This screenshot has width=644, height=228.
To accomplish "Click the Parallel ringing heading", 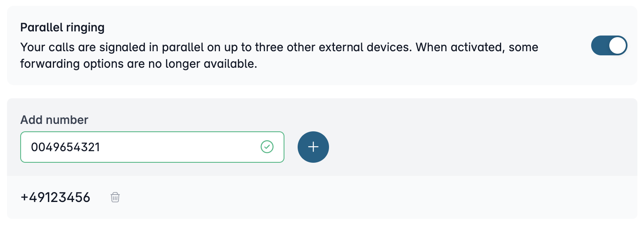I will (x=62, y=28).
